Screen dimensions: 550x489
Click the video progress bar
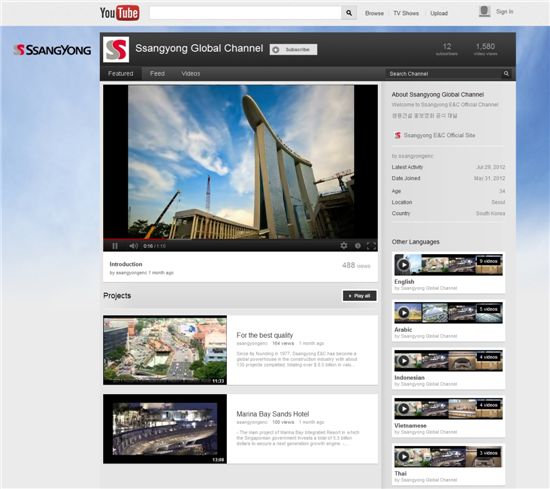[240, 239]
